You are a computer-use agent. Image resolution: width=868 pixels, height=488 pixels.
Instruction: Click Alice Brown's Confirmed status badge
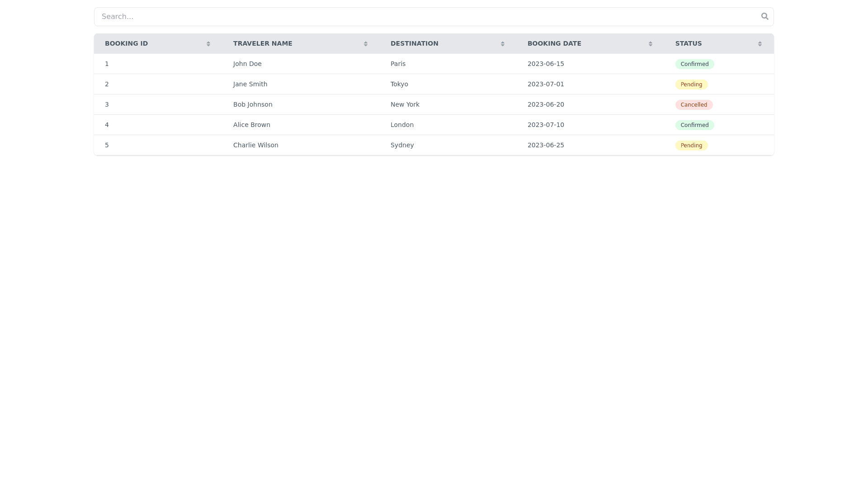694,125
